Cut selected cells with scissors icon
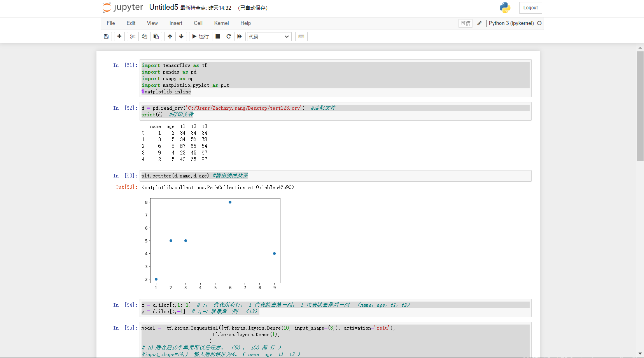The width and height of the screenshot is (644, 358). tap(133, 37)
